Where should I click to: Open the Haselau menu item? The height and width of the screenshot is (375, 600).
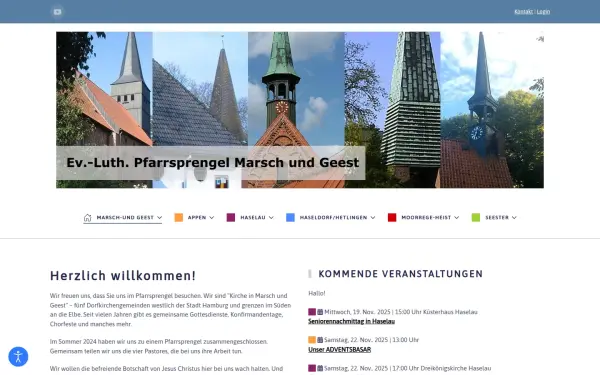(x=253, y=218)
